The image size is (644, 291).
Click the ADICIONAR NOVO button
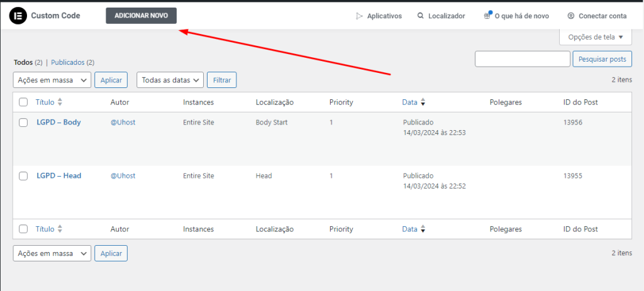click(x=142, y=16)
